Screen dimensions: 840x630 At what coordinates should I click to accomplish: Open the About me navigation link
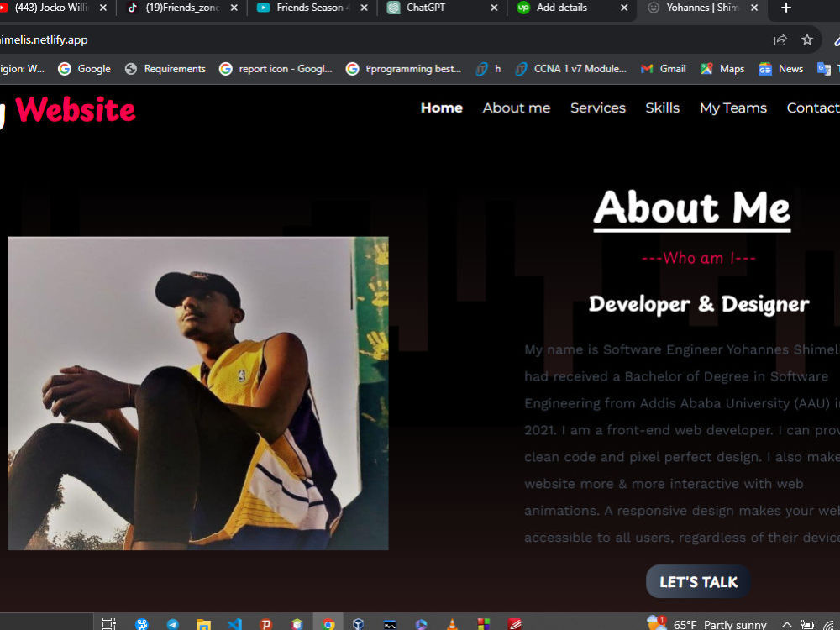[x=516, y=108]
